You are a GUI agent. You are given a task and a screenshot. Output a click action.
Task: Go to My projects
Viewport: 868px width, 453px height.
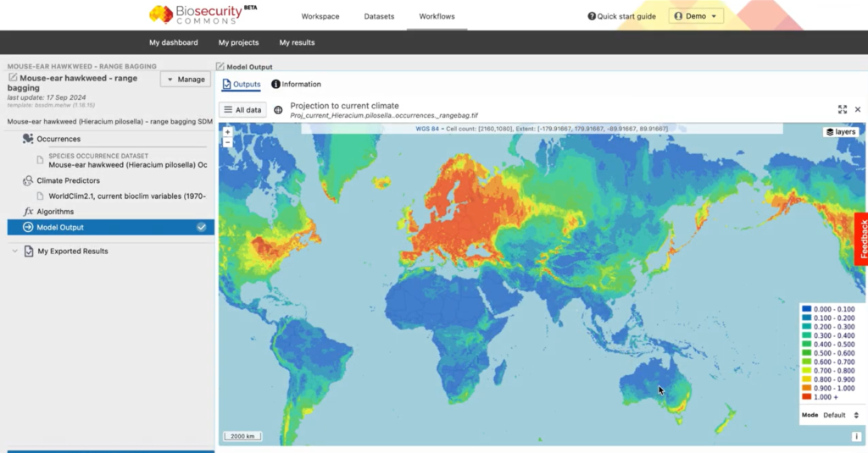[238, 42]
